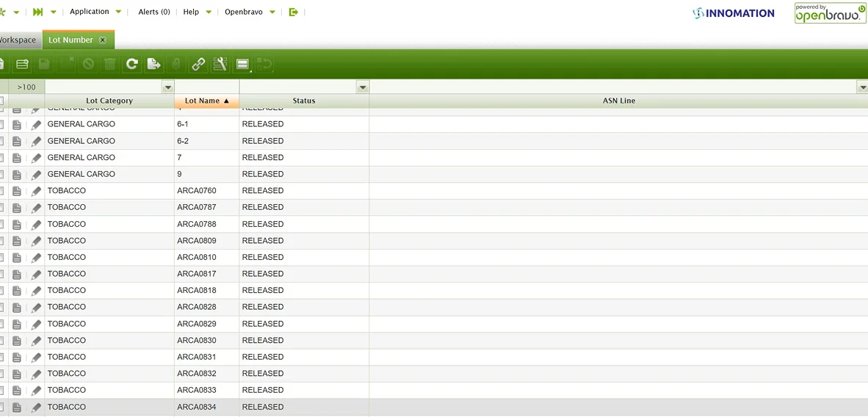
Task: Click the new record in grid icon
Action: (x=22, y=65)
